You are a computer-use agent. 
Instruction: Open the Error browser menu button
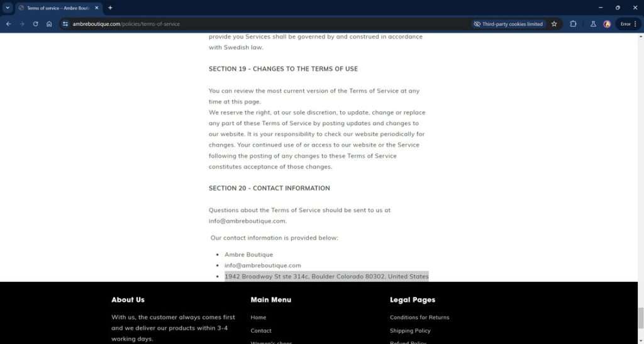(x=628, y=24)
